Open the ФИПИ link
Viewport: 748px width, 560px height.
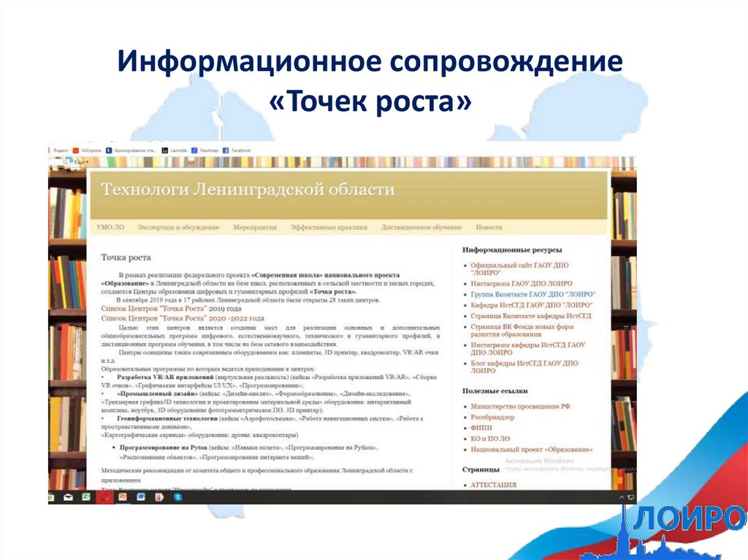click(x=481, y=428)
